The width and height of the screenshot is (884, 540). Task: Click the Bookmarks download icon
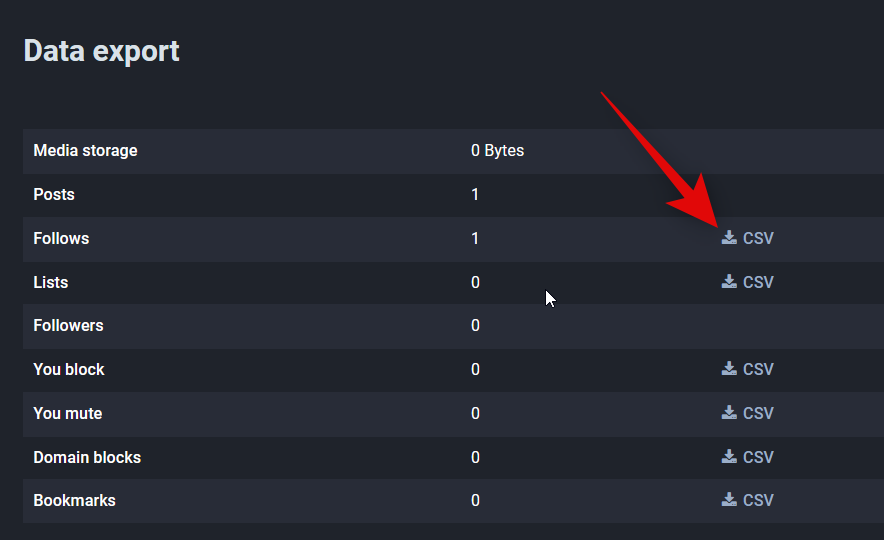(729, 499)
